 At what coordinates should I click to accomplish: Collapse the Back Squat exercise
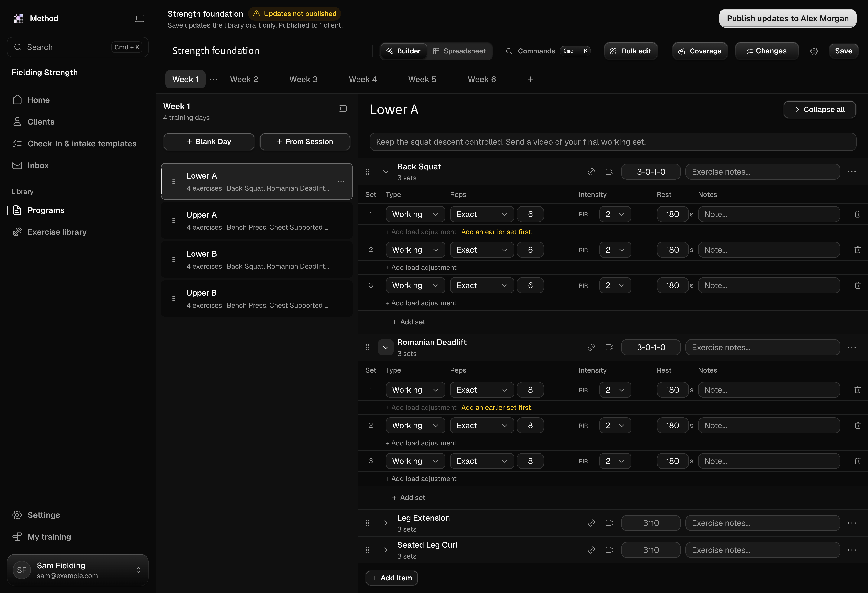[x=385, y=172]
